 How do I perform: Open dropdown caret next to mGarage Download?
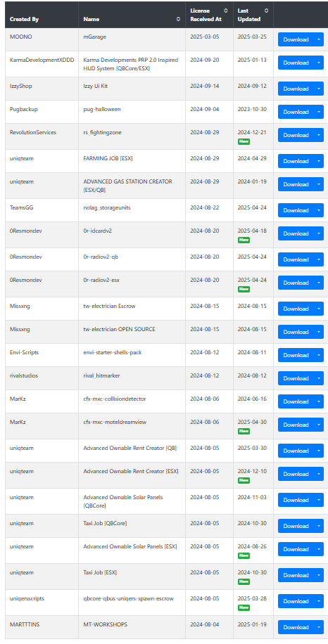point(319,39)
